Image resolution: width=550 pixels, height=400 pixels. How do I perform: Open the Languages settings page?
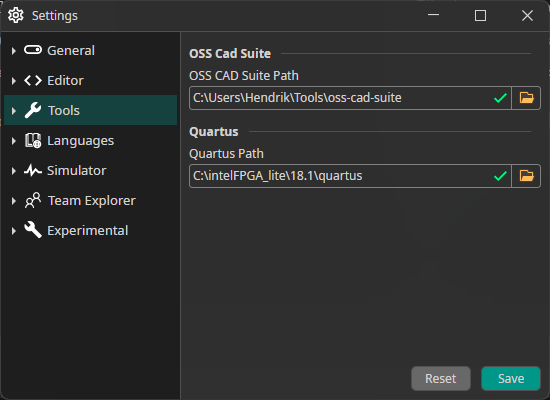pos(90,140)
